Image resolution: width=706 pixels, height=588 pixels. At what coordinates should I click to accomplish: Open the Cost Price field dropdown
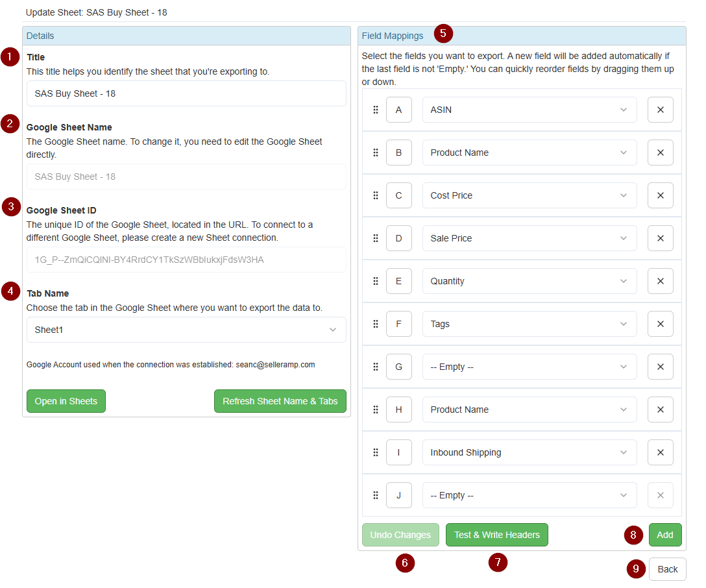pyautogui.click(x=529, y=195)
